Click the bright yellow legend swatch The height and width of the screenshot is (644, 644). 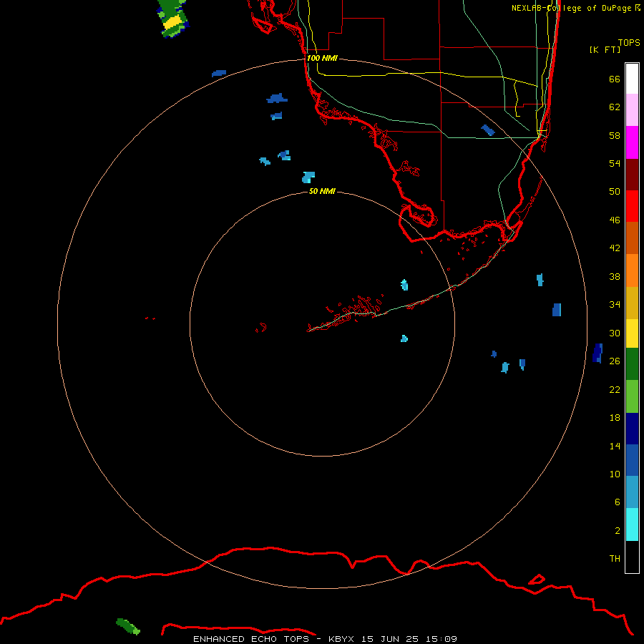coord(632,333)
